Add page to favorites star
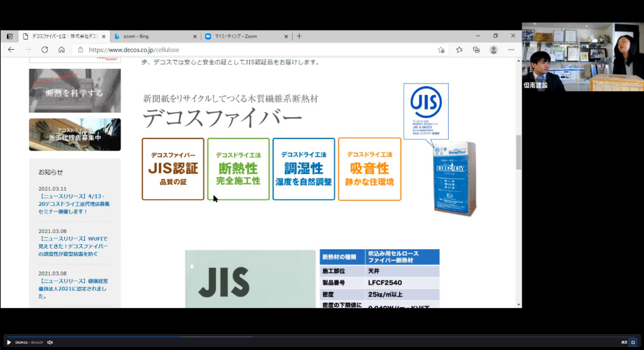The height and width of the screenshot is (350, 644). (x=441, y=50)
